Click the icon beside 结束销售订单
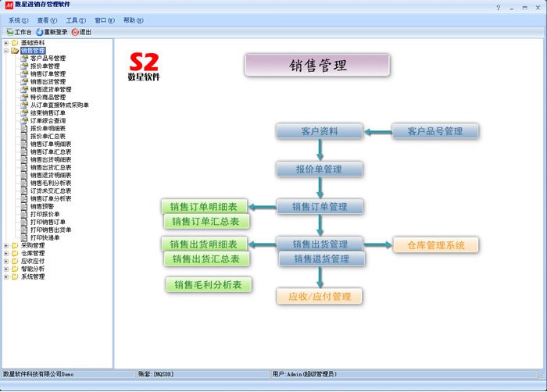This screenshot has height=392, width=547. (24, 113)
